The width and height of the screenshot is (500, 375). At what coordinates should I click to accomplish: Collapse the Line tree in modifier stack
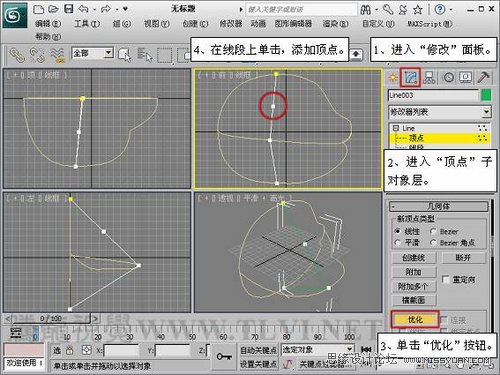pos(396,128)
